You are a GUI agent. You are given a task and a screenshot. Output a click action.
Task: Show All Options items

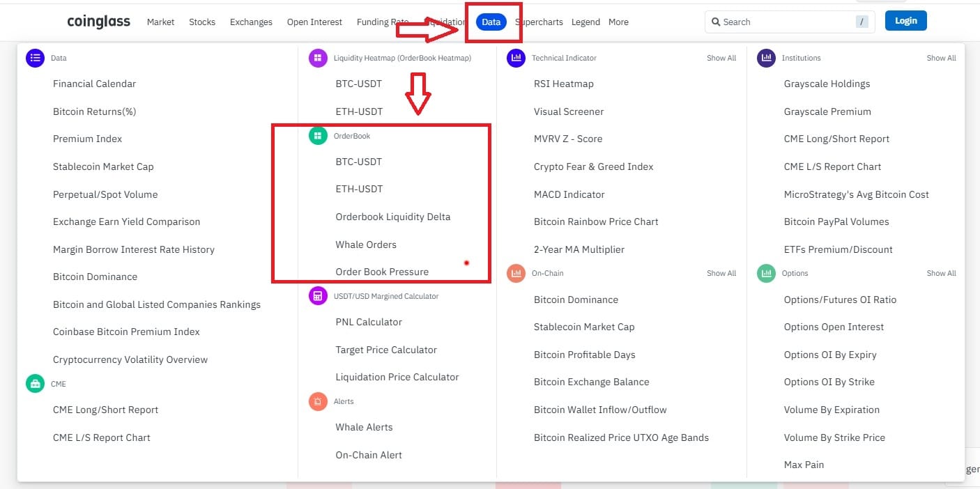[x=941, y=273]
